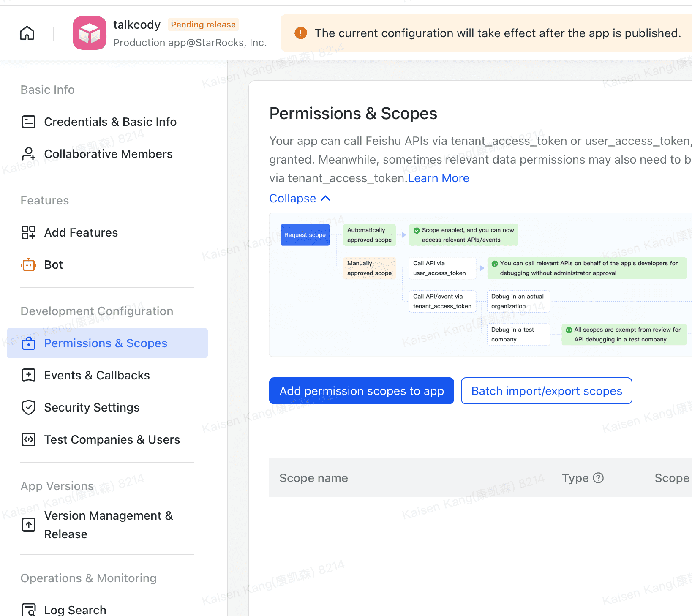Click Add permission scopes to app

point(361,391)
